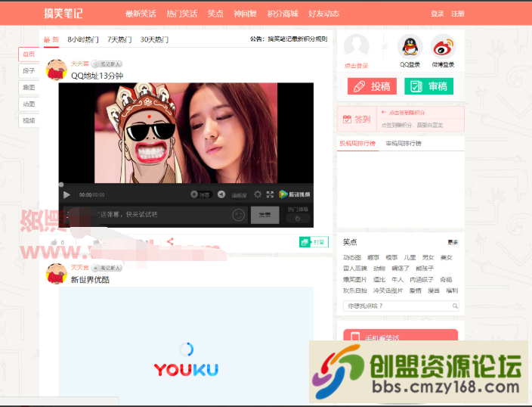Open 神回复 in the top navigation
Viewport: 532px width, 407px height.
(246, 14)
